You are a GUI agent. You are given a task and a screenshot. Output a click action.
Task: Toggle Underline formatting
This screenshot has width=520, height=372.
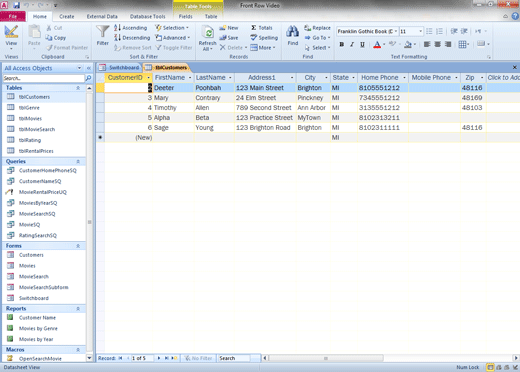coord(362,44)
